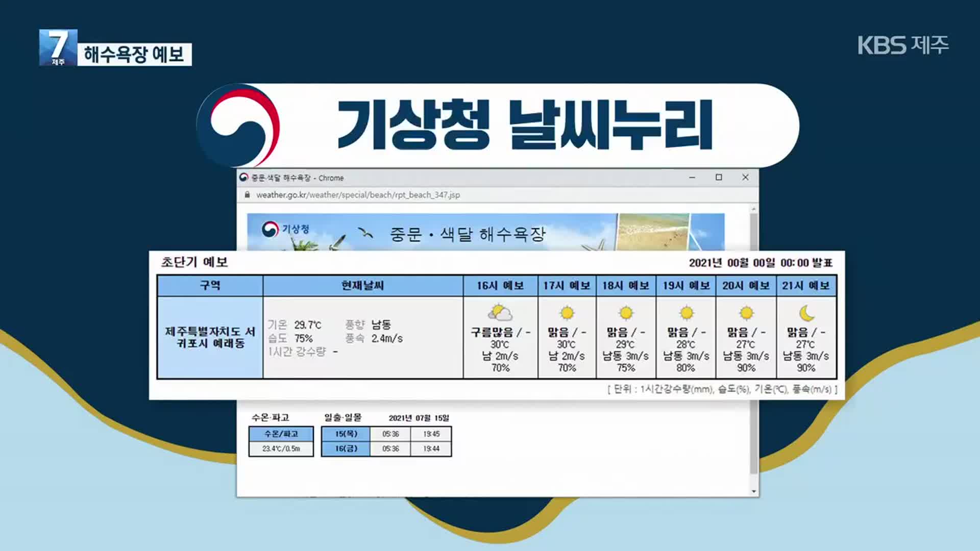Click the 기상청 logo in page banner

pyautogui.click(x=286, y=229)
